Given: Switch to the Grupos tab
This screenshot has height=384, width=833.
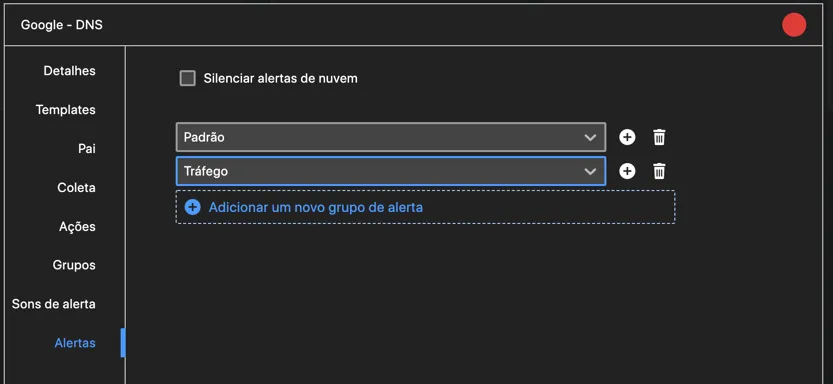Looking at the screenshot, I should coord(74,265).
